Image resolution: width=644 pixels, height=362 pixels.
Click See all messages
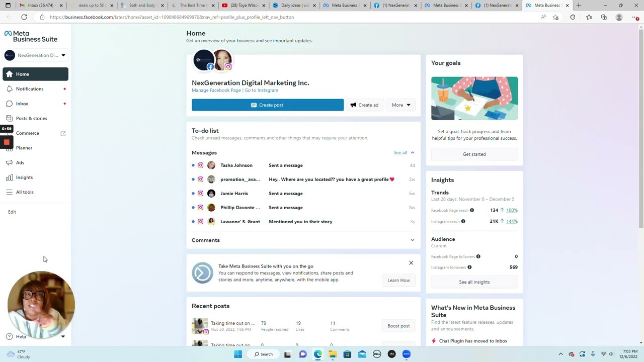click(x=400, y=153)
